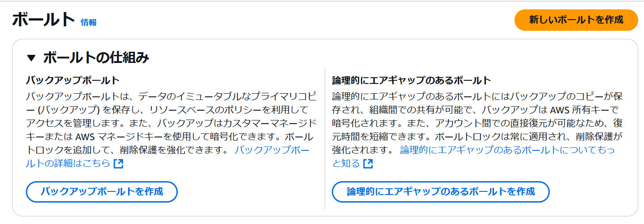Select 論理的にエアギャップのあるボールトを作成 button
The height and width of the screenshot is (224, 644).
[x=441, y=192]
